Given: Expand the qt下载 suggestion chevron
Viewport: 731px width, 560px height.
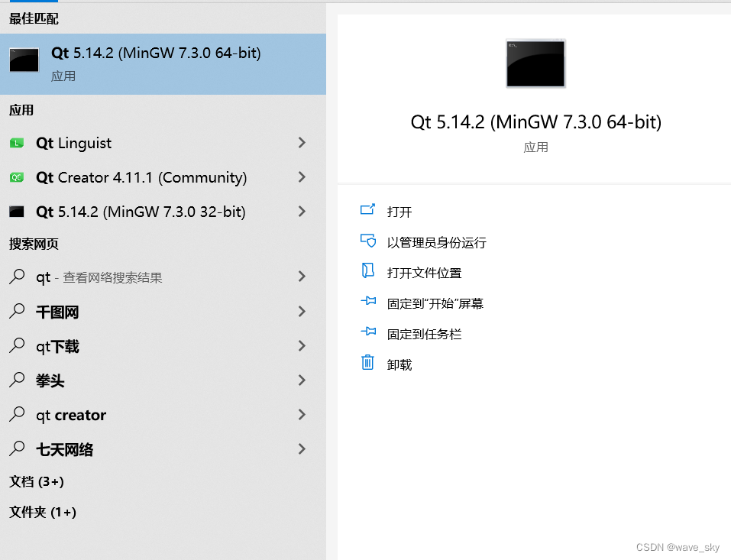Looking at the screenshot, I should (302, 345).
